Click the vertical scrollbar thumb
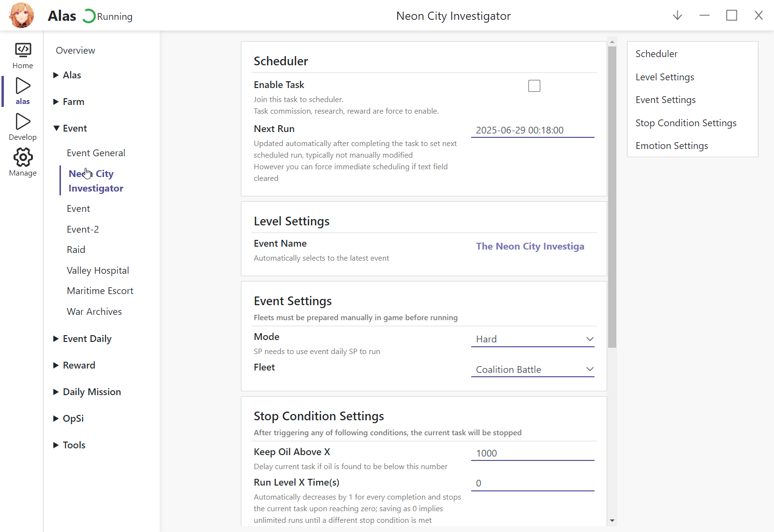The image size is (774, 532). [x=612, y=197]
